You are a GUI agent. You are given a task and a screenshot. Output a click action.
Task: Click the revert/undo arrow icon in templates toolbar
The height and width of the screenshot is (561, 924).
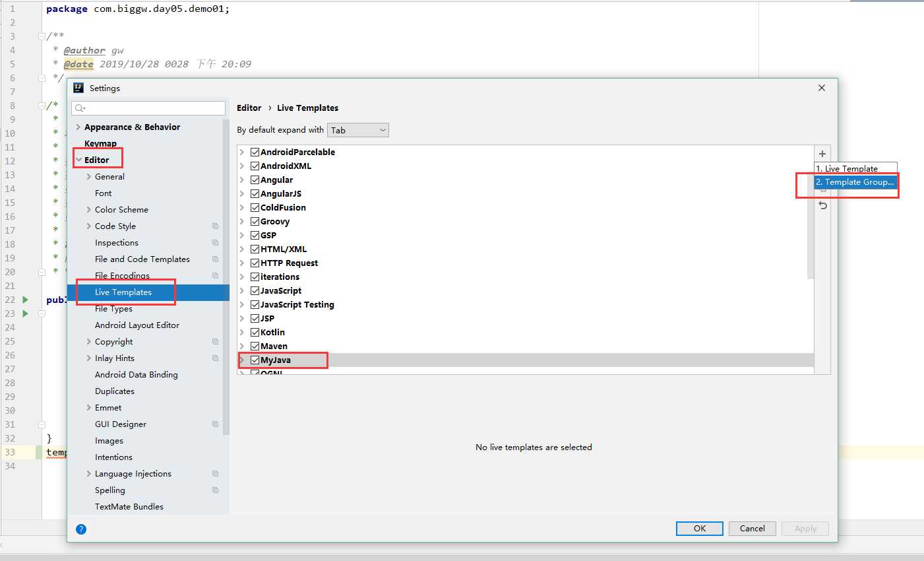point(822,205)
